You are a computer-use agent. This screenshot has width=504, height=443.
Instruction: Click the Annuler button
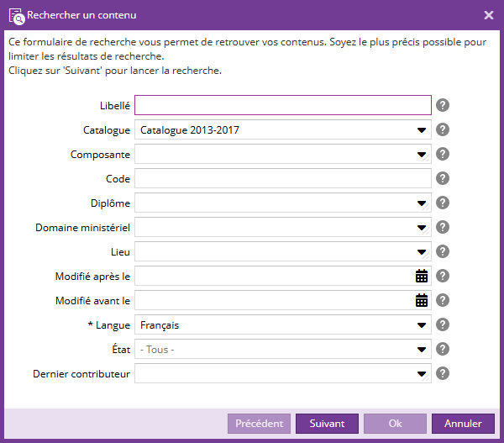463,424
